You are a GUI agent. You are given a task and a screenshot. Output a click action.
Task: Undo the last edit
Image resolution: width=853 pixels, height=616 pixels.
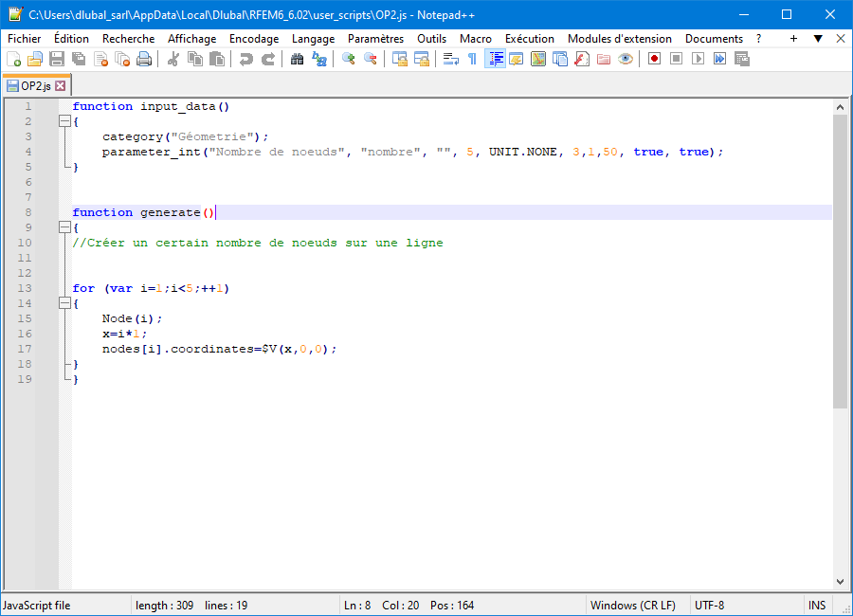[x=247, y=59]
